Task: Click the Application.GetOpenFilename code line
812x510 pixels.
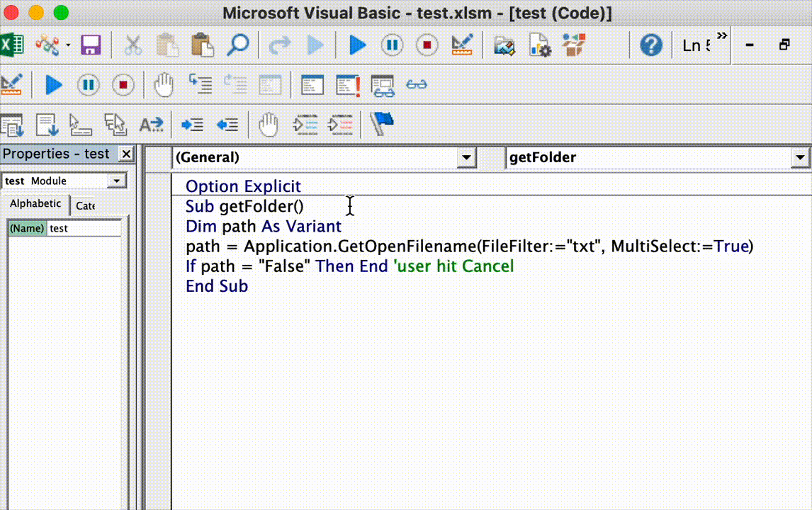Action: pyautogui.click(x=470, y=246)
